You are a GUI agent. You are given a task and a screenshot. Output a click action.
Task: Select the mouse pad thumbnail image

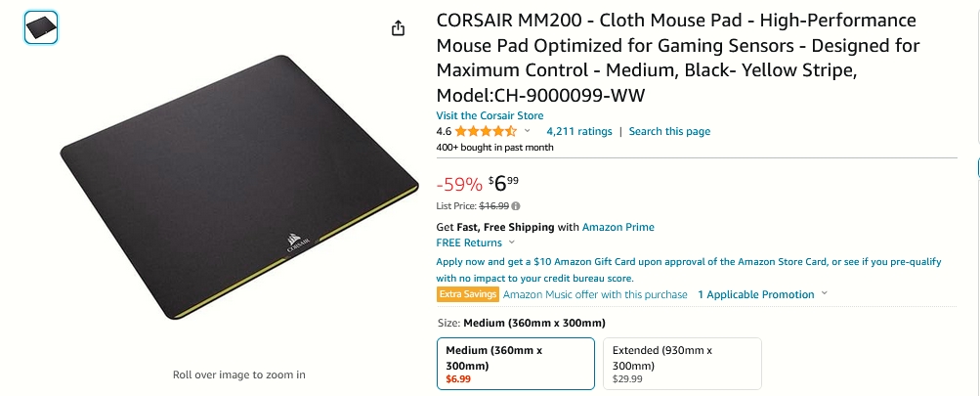coord(41,27)
